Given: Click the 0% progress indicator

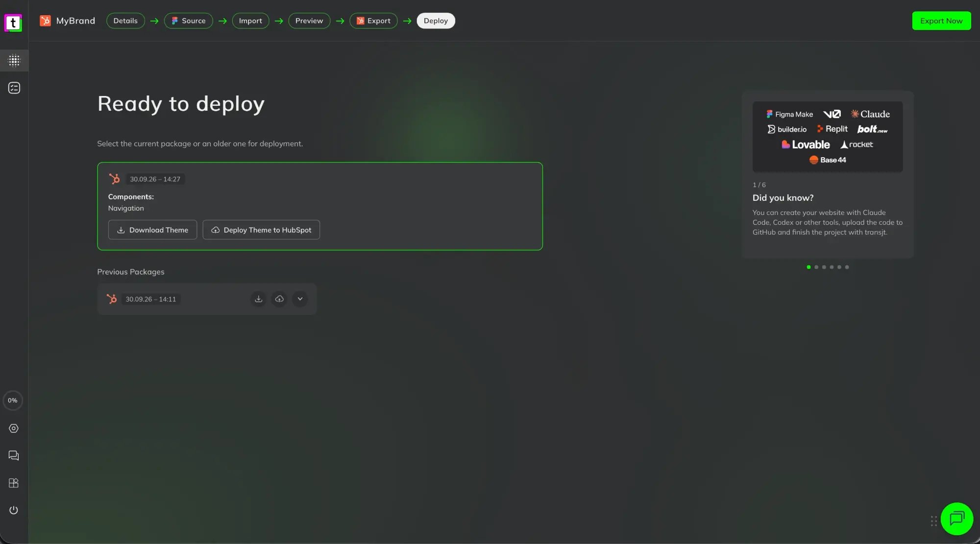Looking at the screenshot, I should tap(13, 401).
